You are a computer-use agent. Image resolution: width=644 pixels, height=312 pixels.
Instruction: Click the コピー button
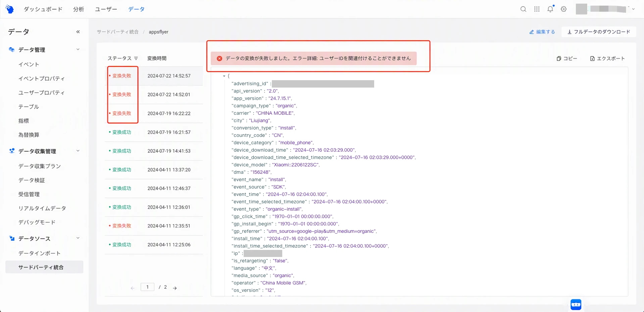coord(567,58)
